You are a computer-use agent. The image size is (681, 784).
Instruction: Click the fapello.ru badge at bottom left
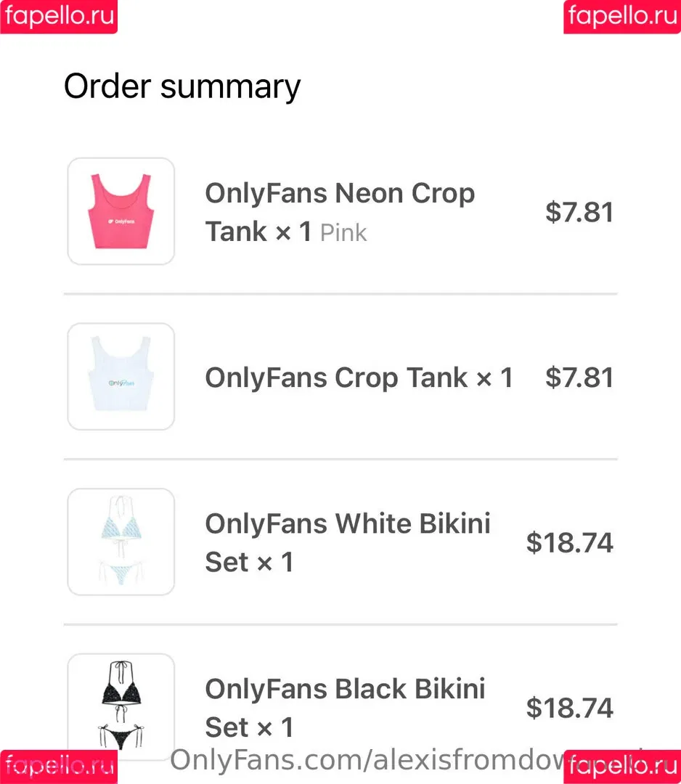(x=59, y=767)
